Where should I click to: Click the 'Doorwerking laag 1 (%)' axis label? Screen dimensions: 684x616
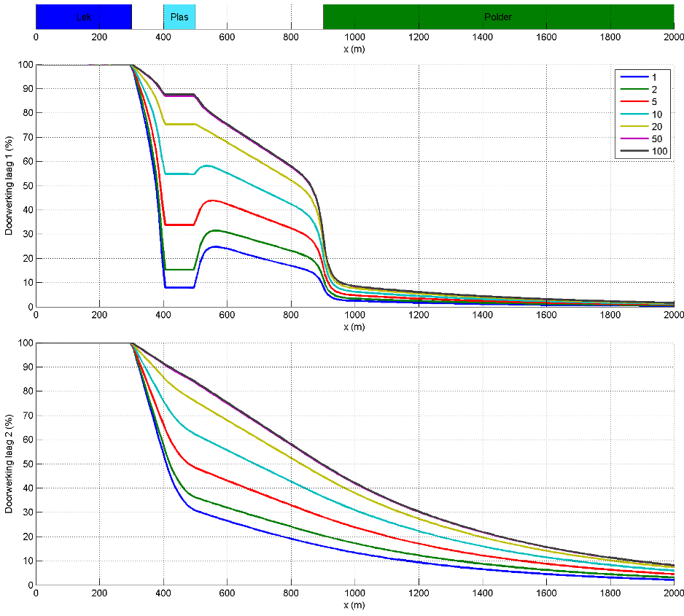point(9,186)
